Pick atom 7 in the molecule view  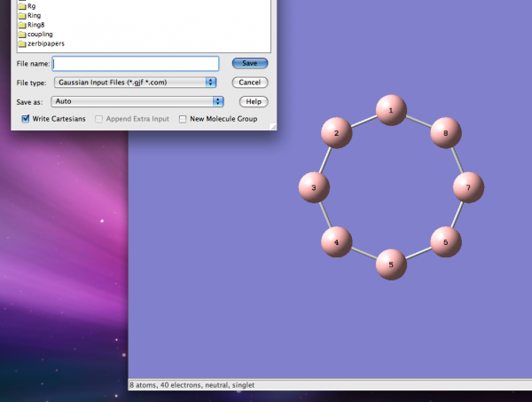click(x=468, y=187)
